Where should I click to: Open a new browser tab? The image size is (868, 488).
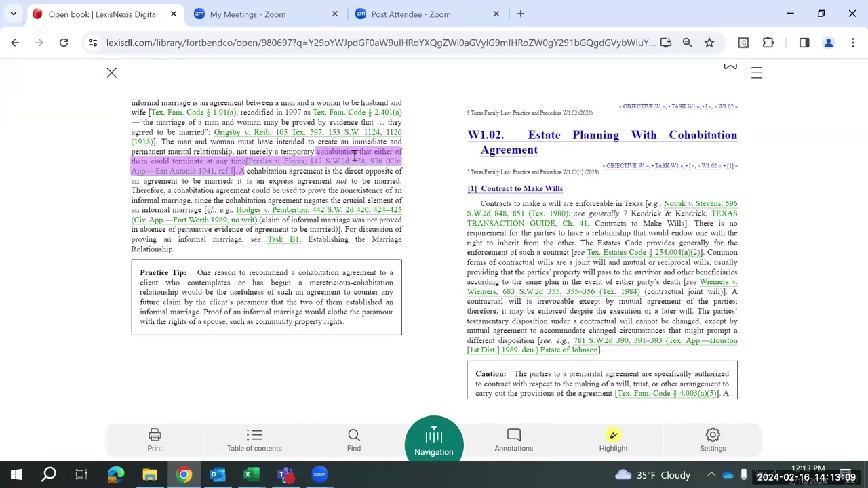tap(521, 14)
